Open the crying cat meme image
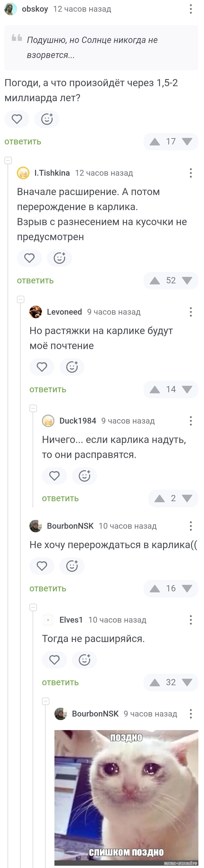Viewport: 204px width, 868px height. [126, 797]
